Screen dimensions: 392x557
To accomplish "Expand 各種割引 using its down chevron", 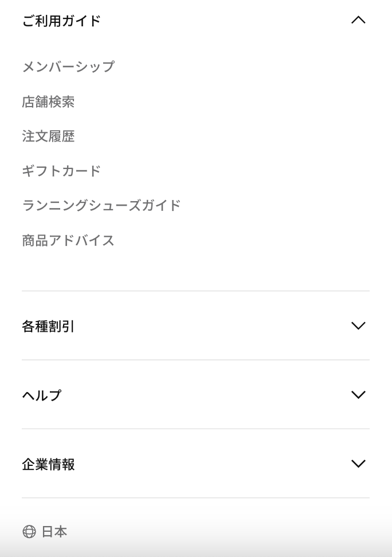I will click(358, 326).
